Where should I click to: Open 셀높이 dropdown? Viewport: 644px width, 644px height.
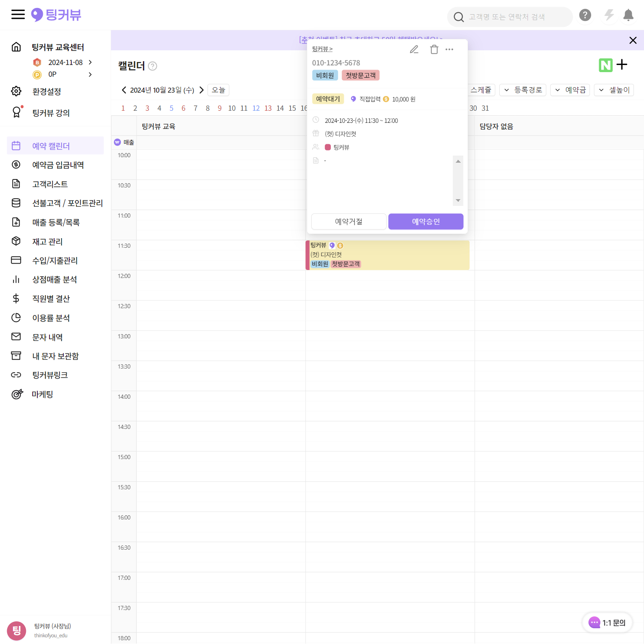click(x=614, y=90)
